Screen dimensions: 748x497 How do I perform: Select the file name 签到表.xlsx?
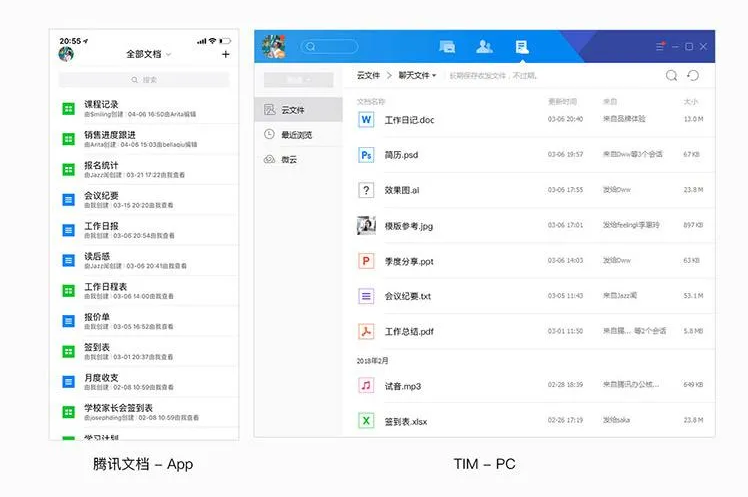coord(405,422)
